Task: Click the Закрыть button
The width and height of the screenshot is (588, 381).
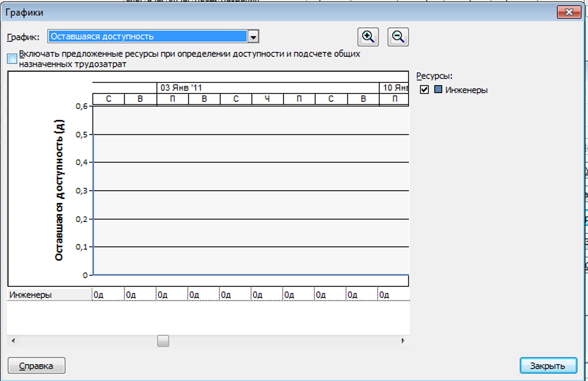Action: 548,366
